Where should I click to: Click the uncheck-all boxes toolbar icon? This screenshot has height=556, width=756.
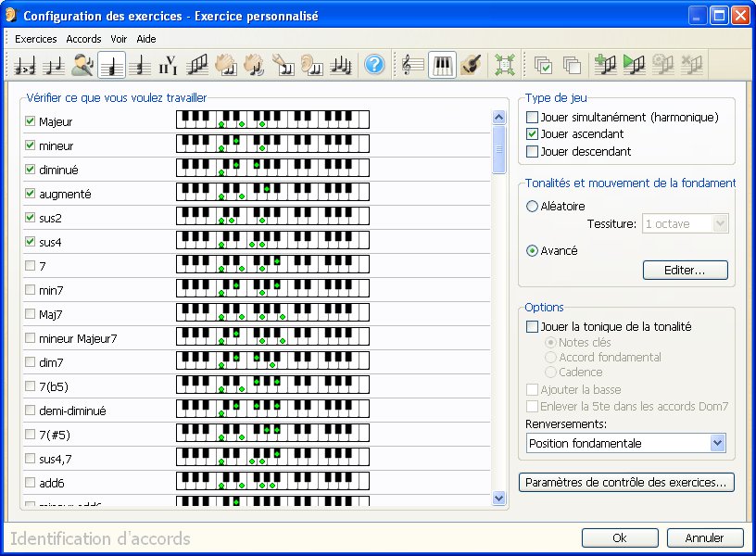572,65
